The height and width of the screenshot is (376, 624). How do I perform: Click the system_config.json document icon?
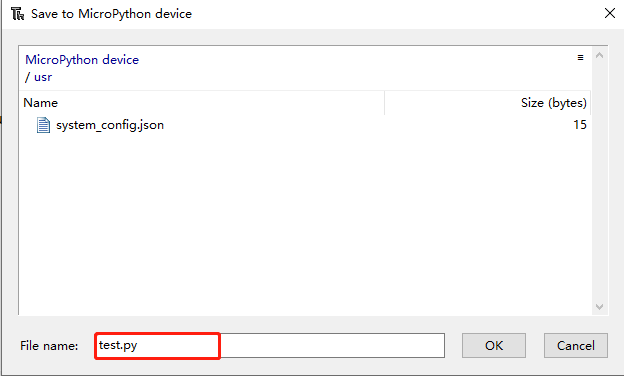[x=43, y=125]
